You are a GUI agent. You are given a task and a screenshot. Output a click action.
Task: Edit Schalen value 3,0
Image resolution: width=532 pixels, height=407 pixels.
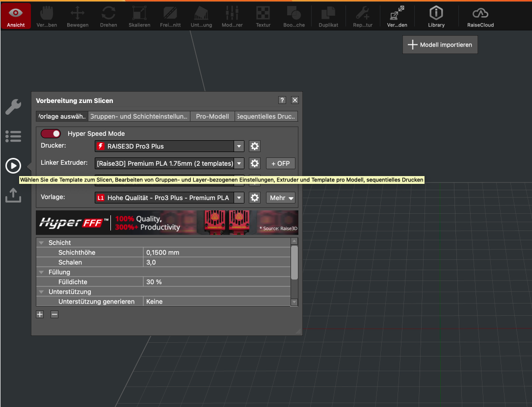[217, 262]
